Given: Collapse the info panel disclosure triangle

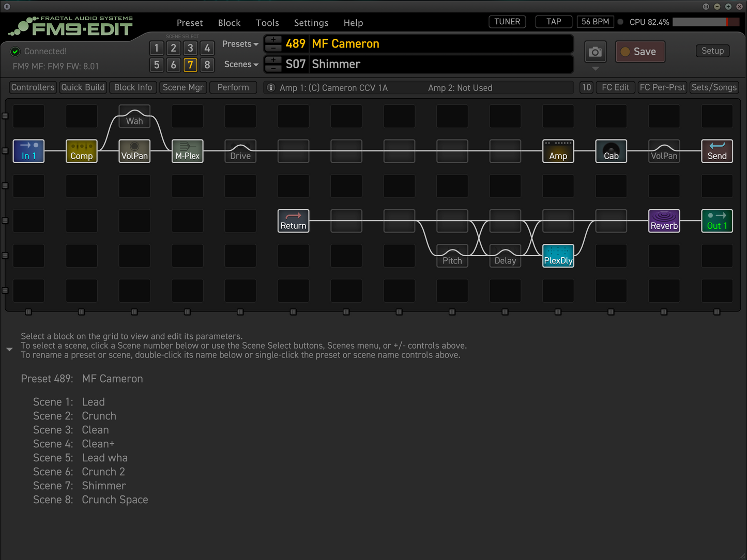Looking at the screenshot, I should pyautogui.click(x=9, y=350).
